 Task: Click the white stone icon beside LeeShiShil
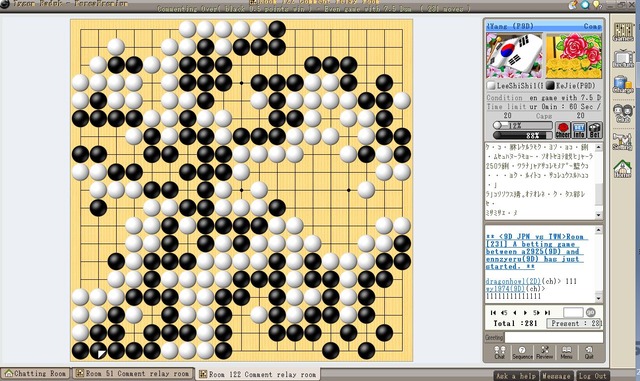[491, 86]
